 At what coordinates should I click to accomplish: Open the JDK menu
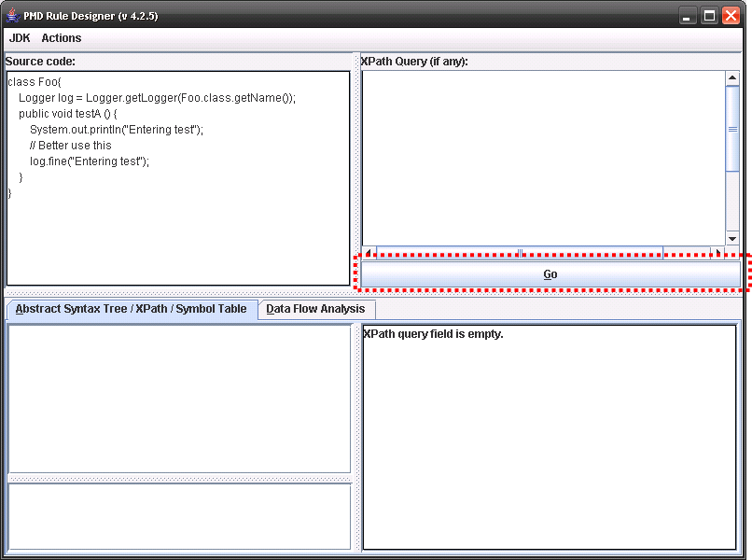point(20,38)
